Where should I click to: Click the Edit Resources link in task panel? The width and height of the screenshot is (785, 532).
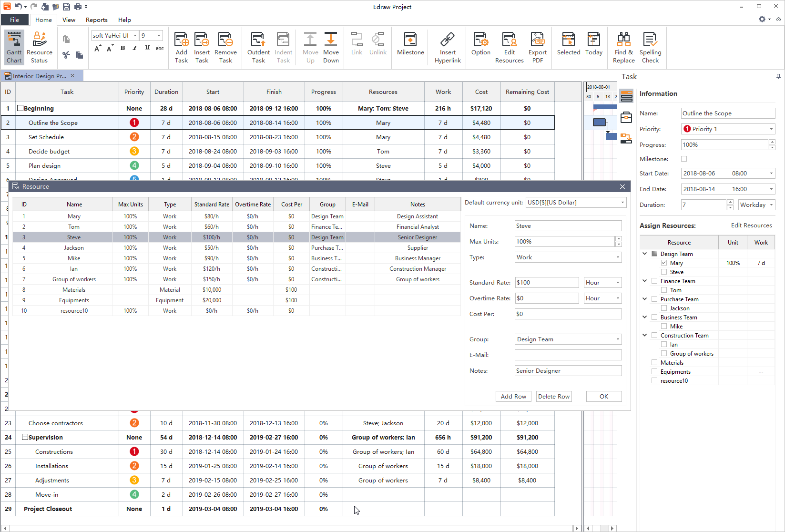pos(751,225)
